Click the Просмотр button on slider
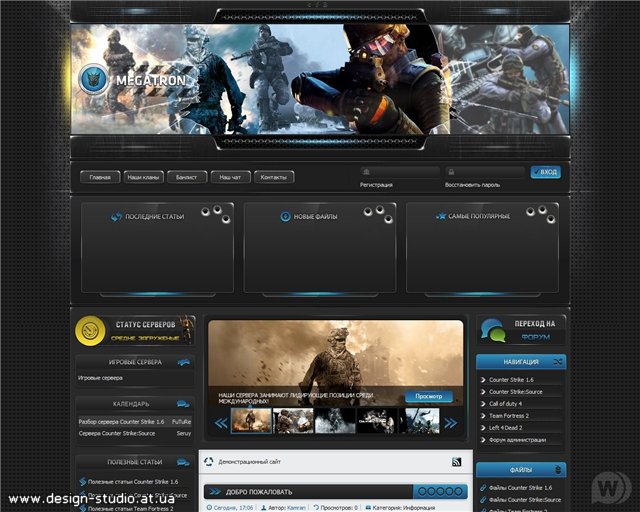This screenshot has height=512, width=640. 429,396
